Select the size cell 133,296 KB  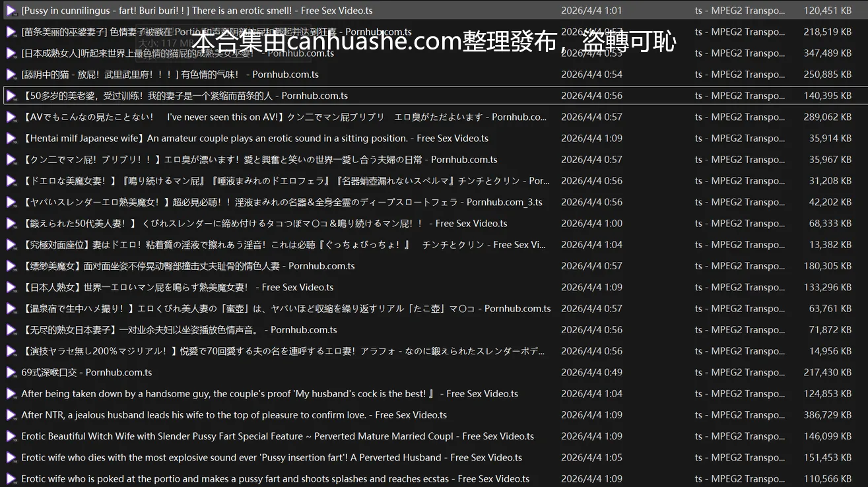(828, 287)
